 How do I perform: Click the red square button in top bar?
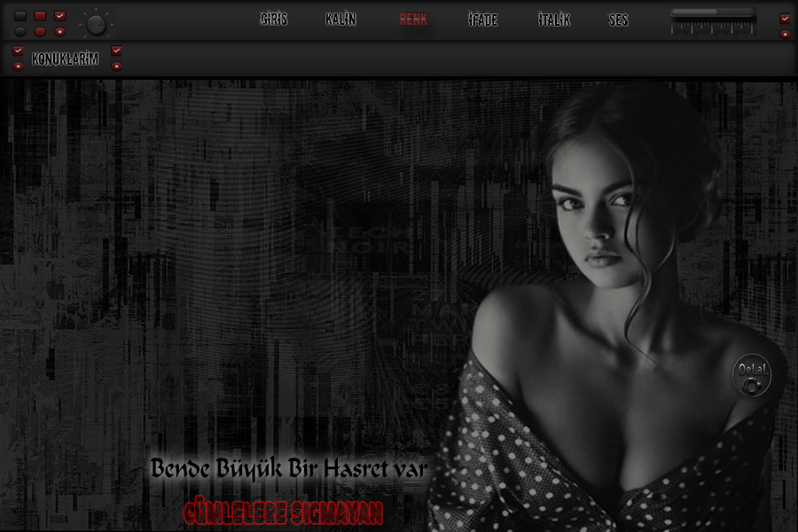click(40, 16)
